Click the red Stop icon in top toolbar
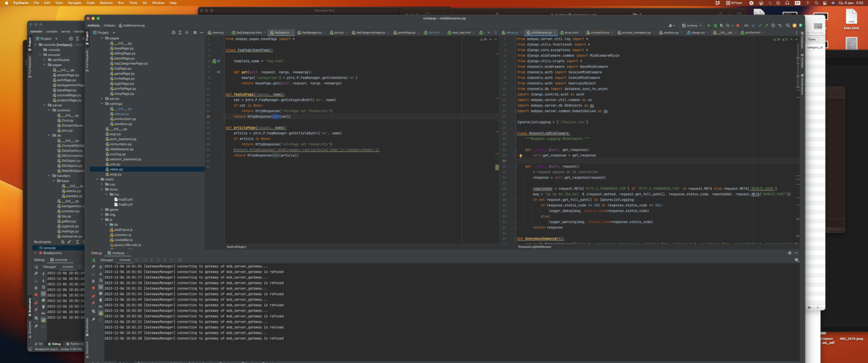 pyautogui.click(x=738, y=25)
